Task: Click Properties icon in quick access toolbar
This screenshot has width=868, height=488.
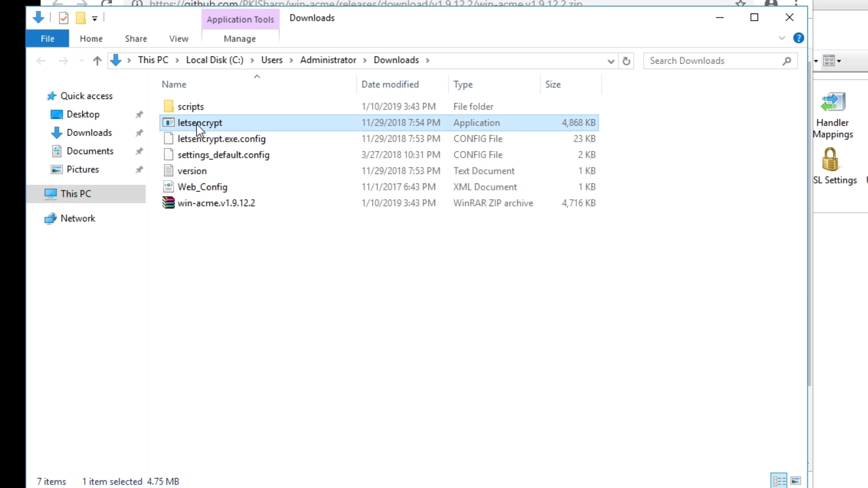Action: coord(64,18)
